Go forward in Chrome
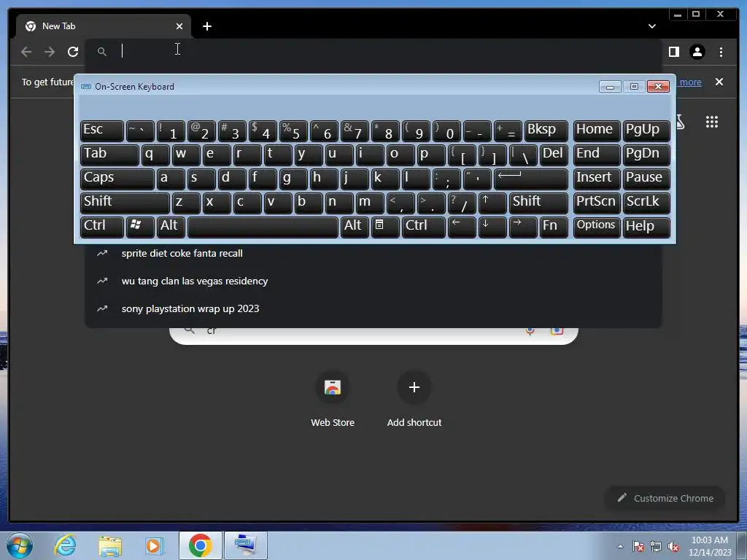This screenshot has height=560, width=747. tap(50, 52)
